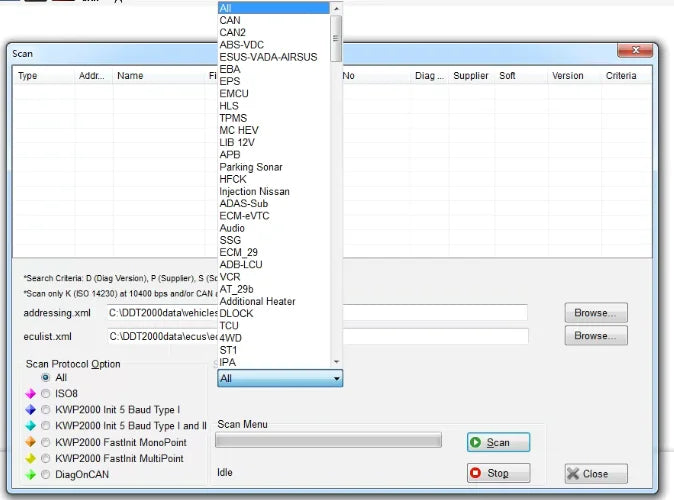The height and width of the screenshot is (500, 674).
Task: Click the red stop icon on Stop button
Action: pos(475,473)
